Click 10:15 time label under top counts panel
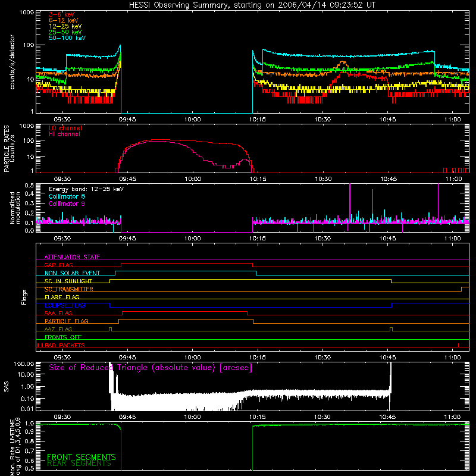Screen dimensions: 476x476 (x=258, y=120)
